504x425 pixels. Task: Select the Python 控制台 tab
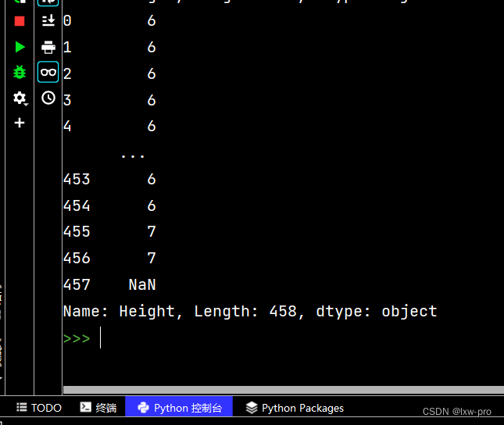[x=179, y=407]
